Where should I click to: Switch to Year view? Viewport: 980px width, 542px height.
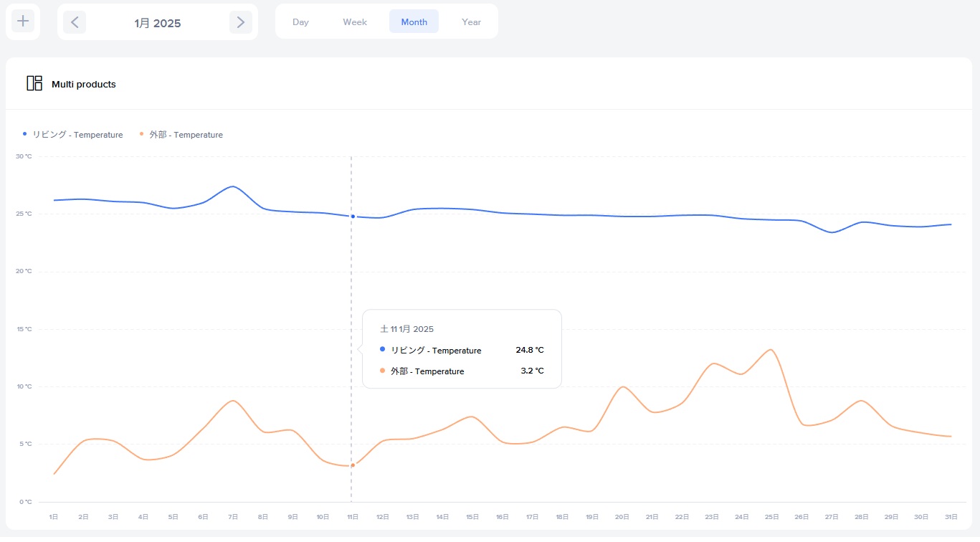[471, 22]
